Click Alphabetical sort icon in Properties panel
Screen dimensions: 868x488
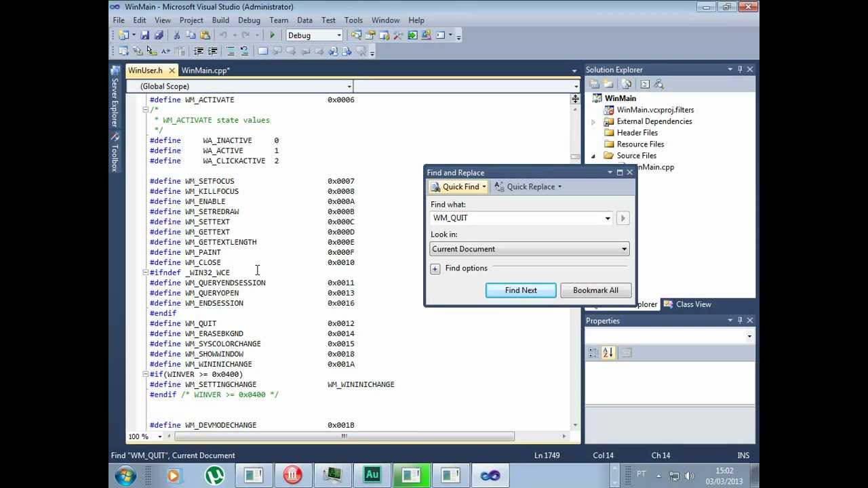pos(608,352)
